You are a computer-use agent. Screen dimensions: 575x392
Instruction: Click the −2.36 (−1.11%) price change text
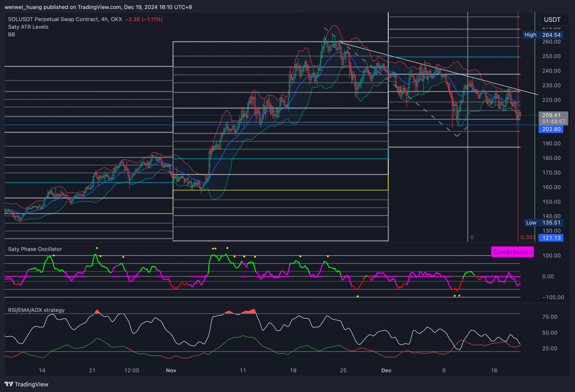144,19
